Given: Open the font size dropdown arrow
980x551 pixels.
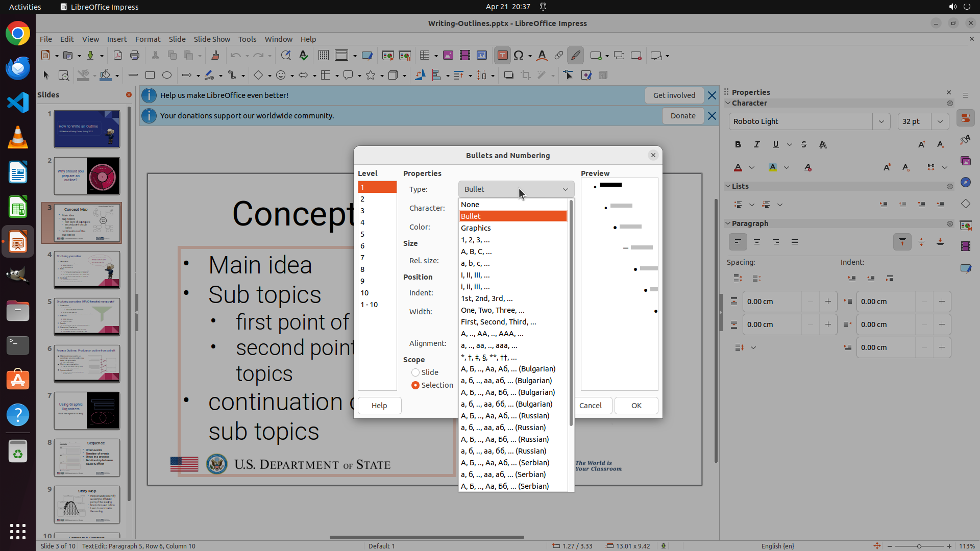Looking at the screenshot, I should point(940,121).
